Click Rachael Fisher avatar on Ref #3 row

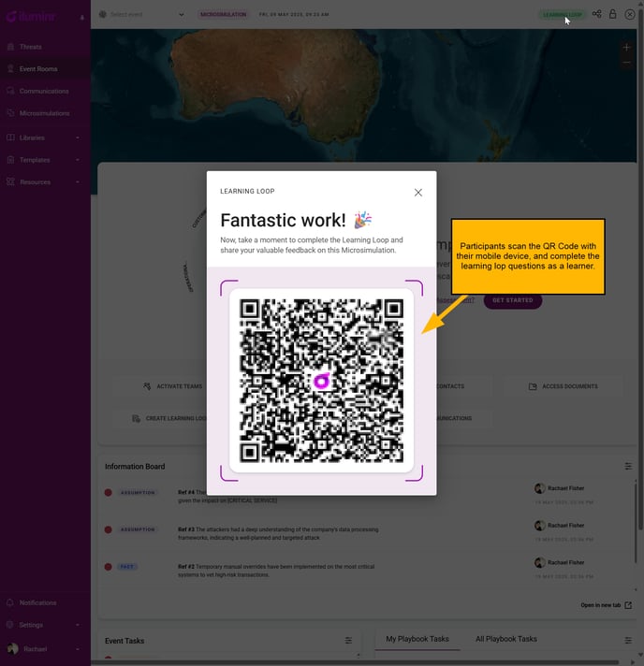pyautogui.click(x=540, y=526)
